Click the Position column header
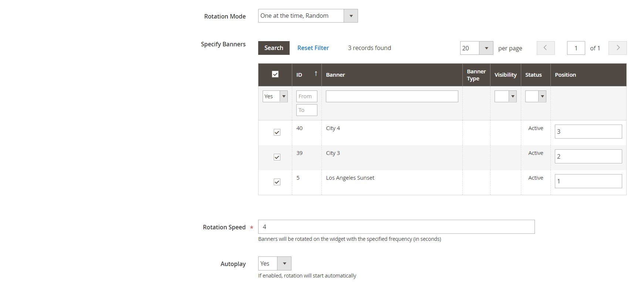Screen dimensions: 644x289 tap(588, 75)
